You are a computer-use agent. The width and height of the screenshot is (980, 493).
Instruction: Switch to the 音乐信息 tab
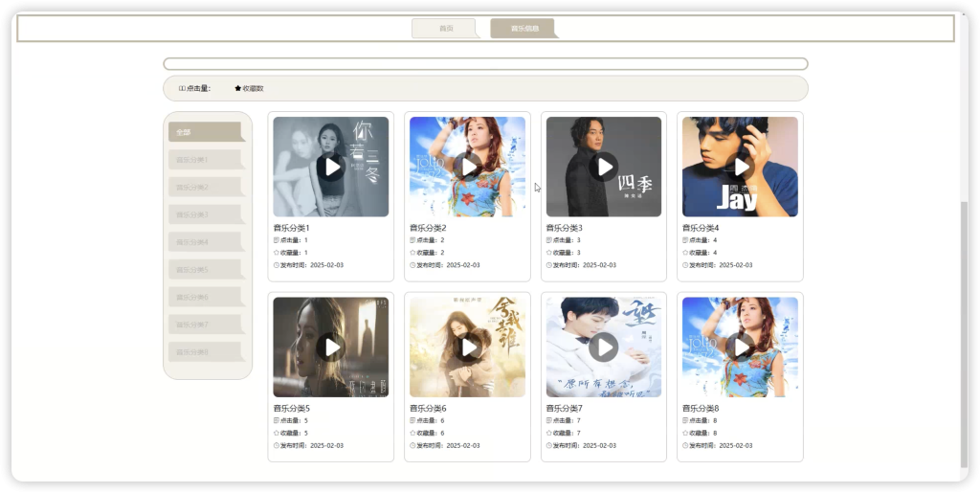coord(524,28)
